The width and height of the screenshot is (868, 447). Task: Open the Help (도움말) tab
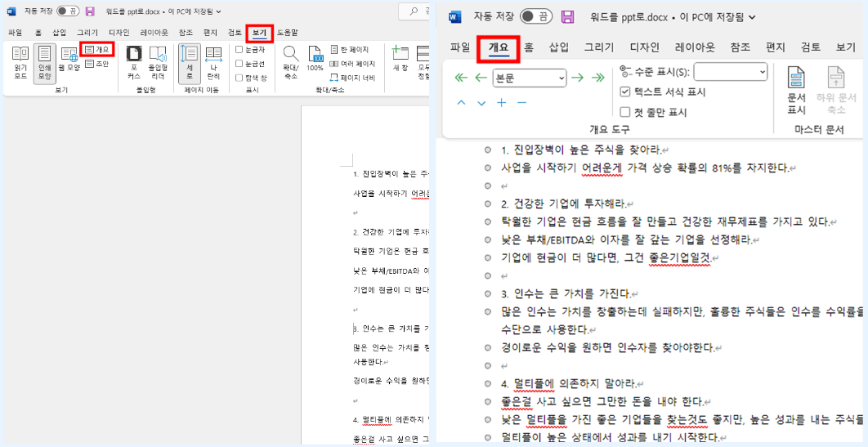(287, 33)
